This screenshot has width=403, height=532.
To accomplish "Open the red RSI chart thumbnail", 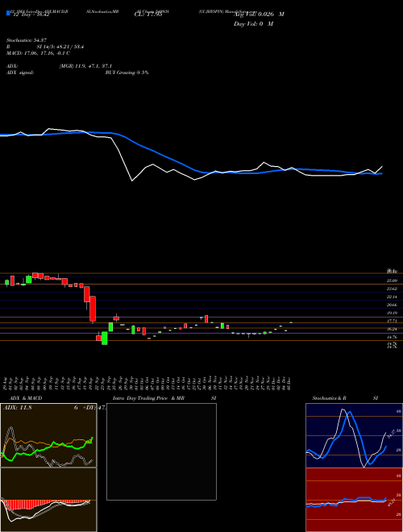I will tap(354, 500).
